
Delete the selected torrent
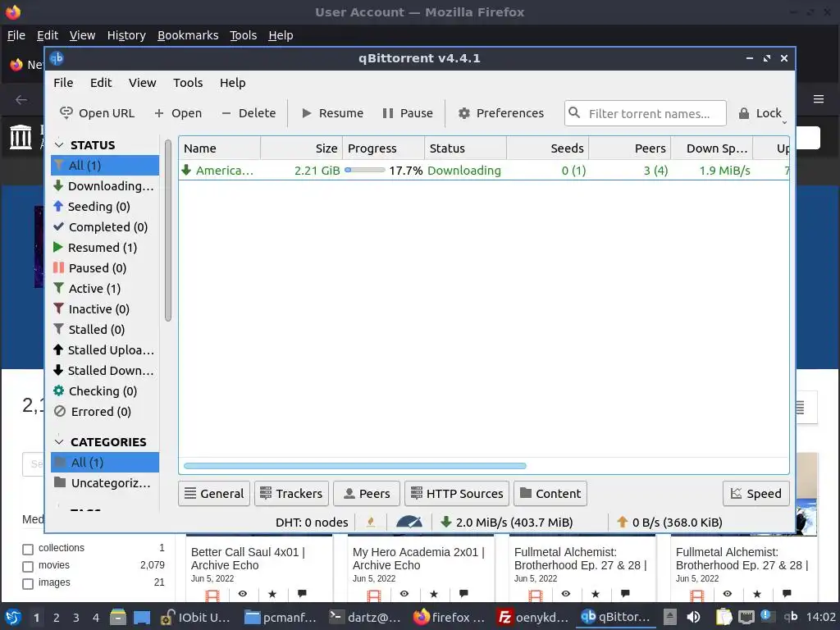(x=249, y=113)
